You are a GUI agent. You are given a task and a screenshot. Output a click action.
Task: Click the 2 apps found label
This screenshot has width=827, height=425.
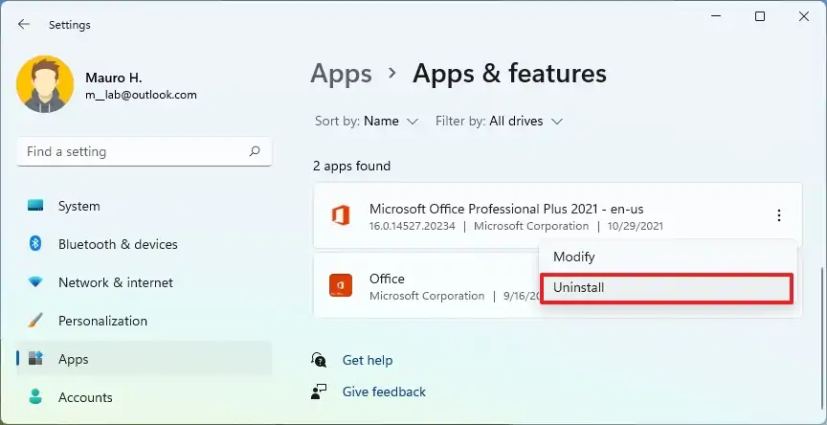point(352,166)
